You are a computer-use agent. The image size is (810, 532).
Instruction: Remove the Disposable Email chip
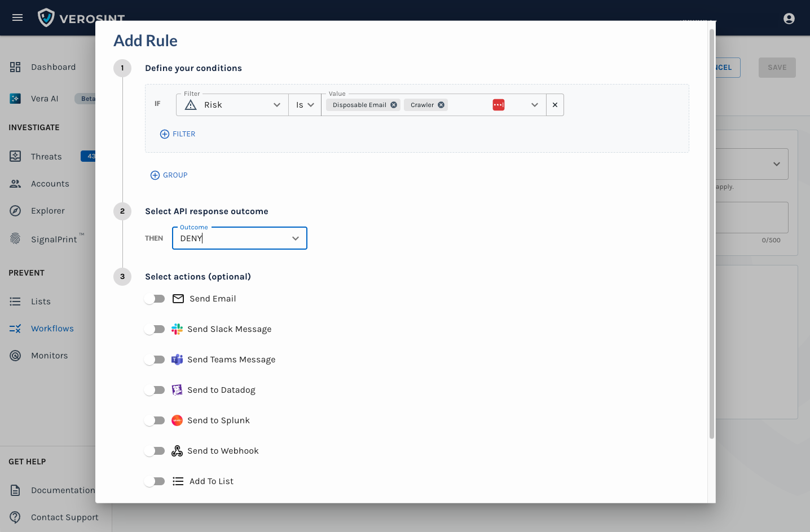[394, 105]
